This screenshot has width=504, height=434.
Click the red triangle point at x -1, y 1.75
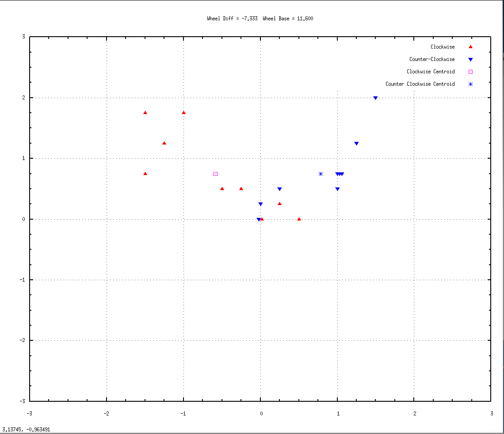183,112
